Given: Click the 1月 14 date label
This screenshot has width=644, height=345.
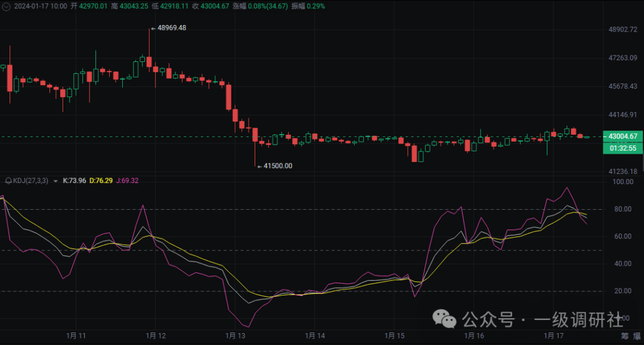Looking at the screenshot, I should [x=315, y=335].
